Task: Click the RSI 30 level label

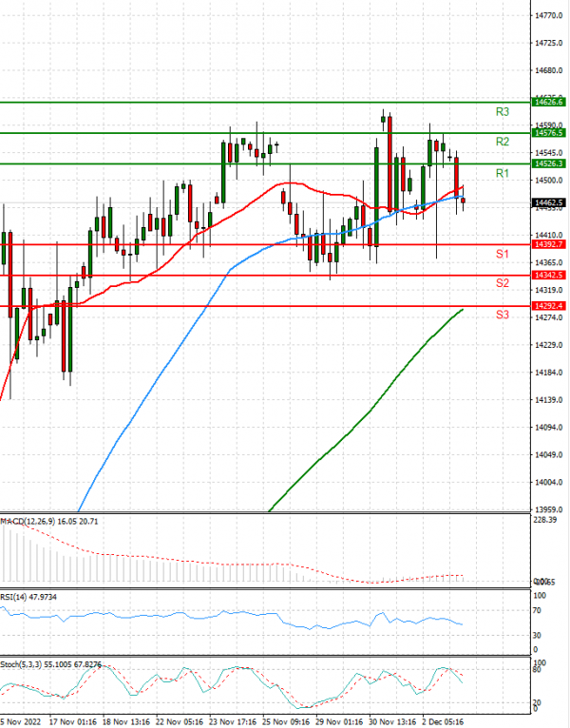Action: 537,635
